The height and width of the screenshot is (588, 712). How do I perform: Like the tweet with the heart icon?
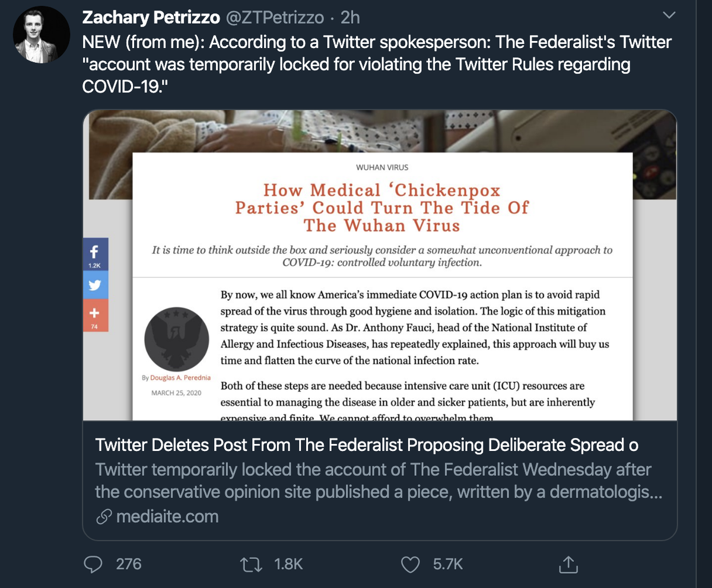pyautogui.click(x=411, y=564)
